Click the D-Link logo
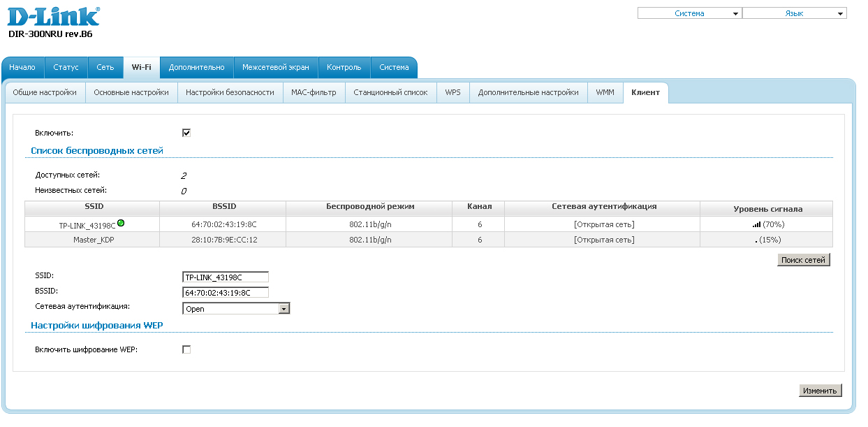 pyautogui.click(x=54, y=17)
